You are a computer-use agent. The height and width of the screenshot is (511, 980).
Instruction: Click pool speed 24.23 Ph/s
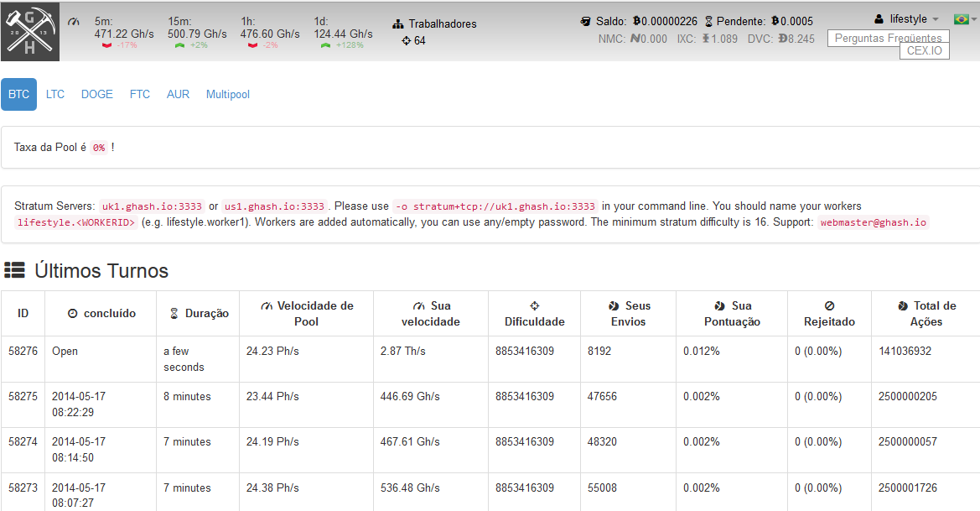point(272,352)
